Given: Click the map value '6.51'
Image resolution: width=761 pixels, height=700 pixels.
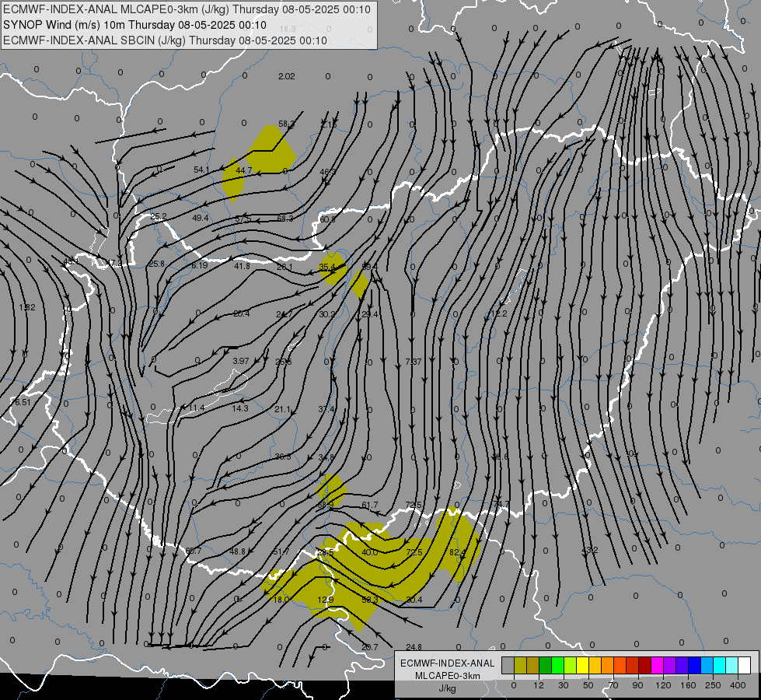Looking at the screenshot, I should pyautogui.click(x=23, y=402).
